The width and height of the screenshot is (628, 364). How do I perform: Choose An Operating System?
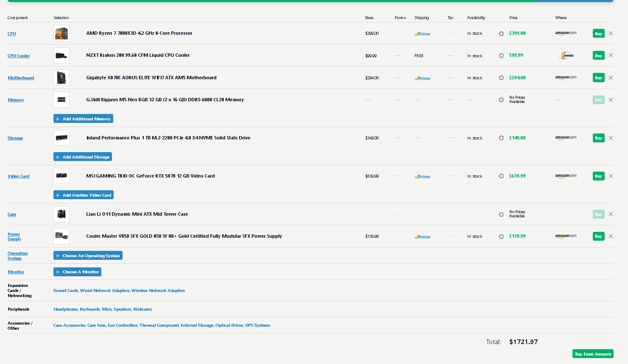tap(88, 256)
